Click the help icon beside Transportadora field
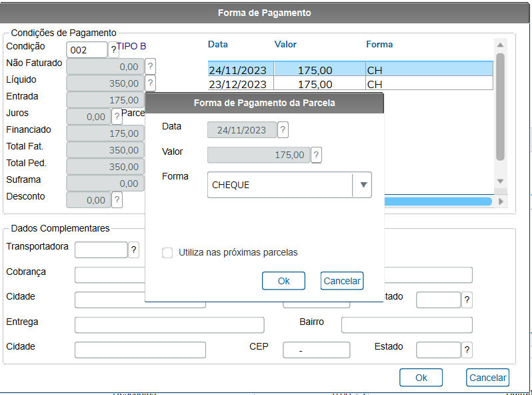 (133, 250)
